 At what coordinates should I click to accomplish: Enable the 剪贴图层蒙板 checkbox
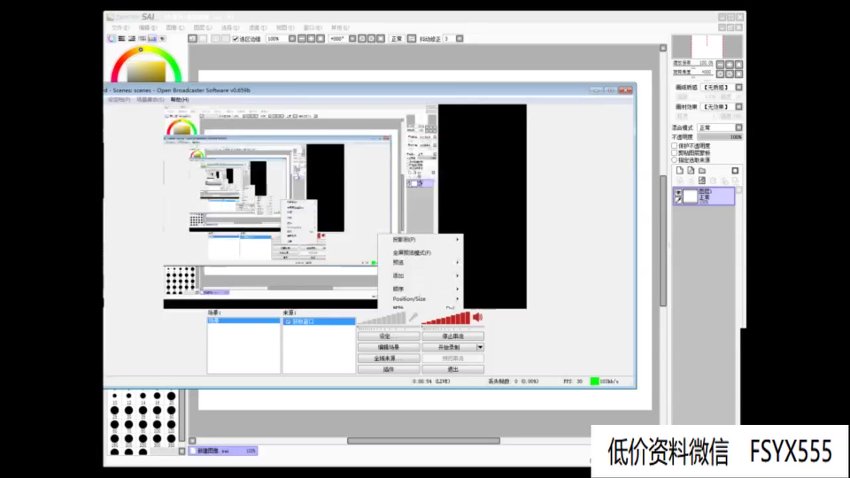(x=675, y=153)
